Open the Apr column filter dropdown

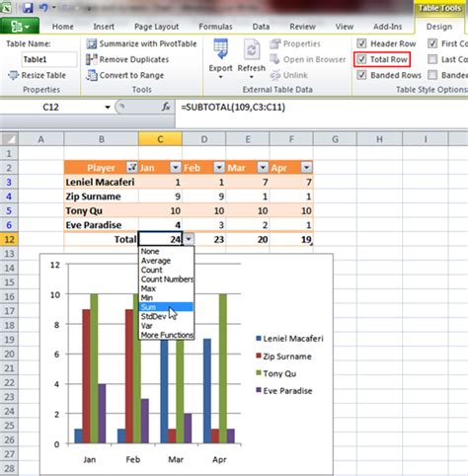coord(306,168)
